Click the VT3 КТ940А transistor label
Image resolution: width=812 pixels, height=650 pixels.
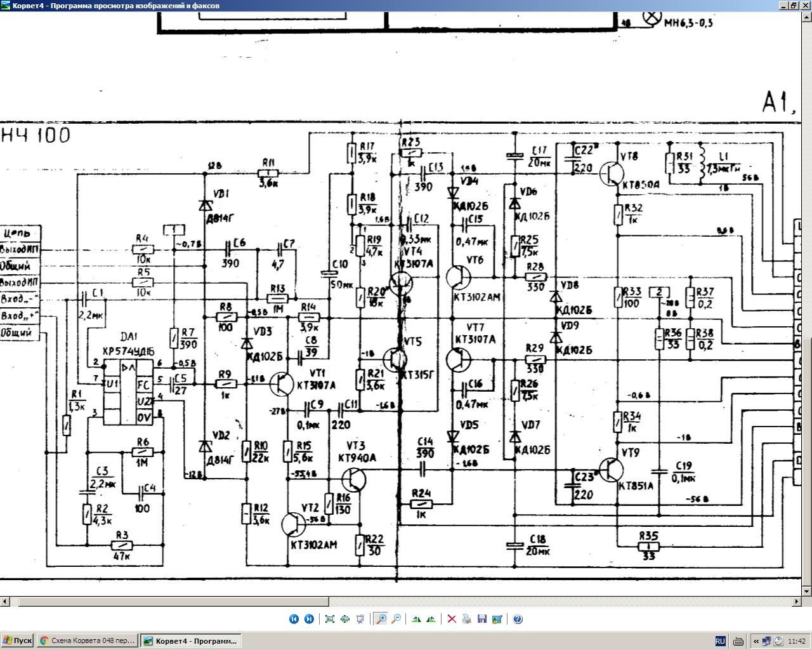coord(357,451)
